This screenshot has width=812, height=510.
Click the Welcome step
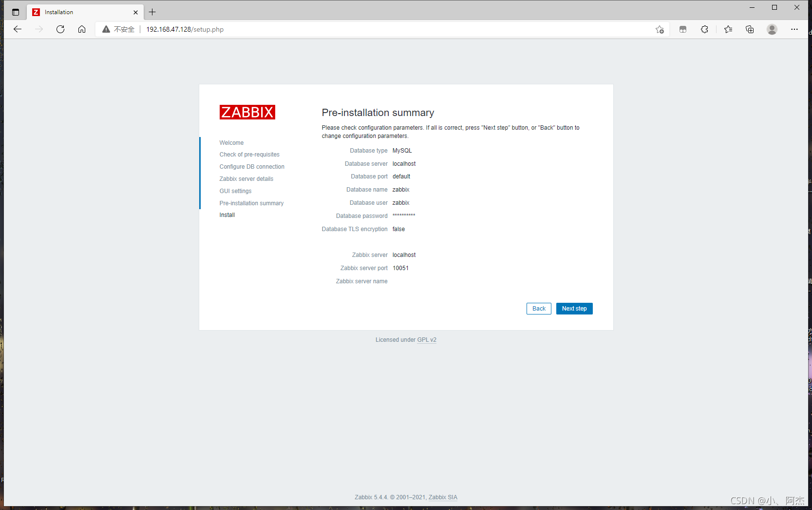click(x=231, y=143)
